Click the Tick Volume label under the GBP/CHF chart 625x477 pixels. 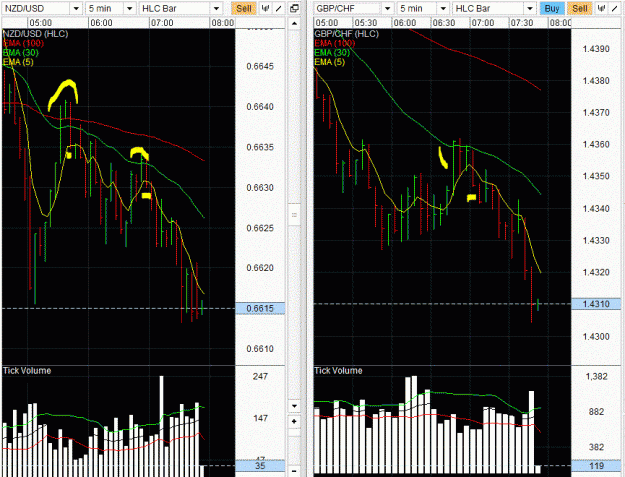coord(338,371)
